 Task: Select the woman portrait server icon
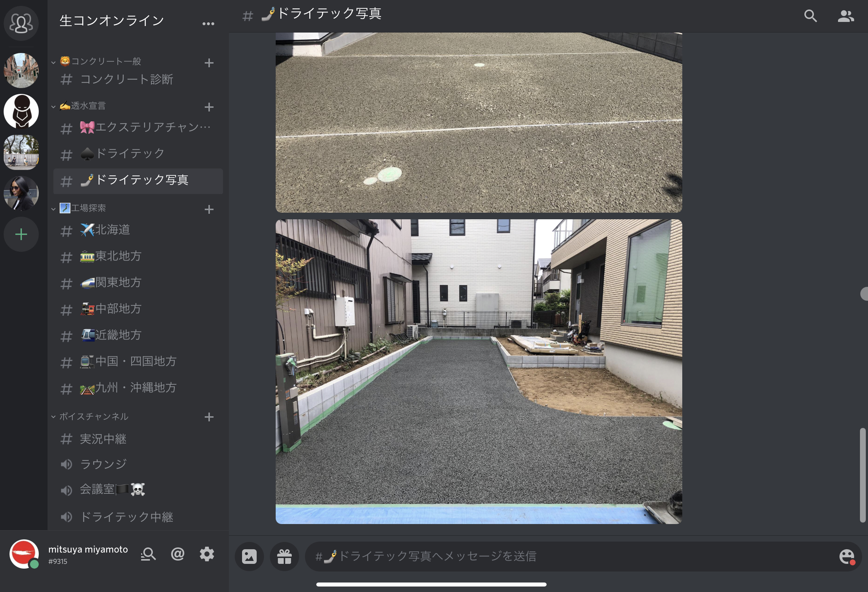(x=21, y=193)
